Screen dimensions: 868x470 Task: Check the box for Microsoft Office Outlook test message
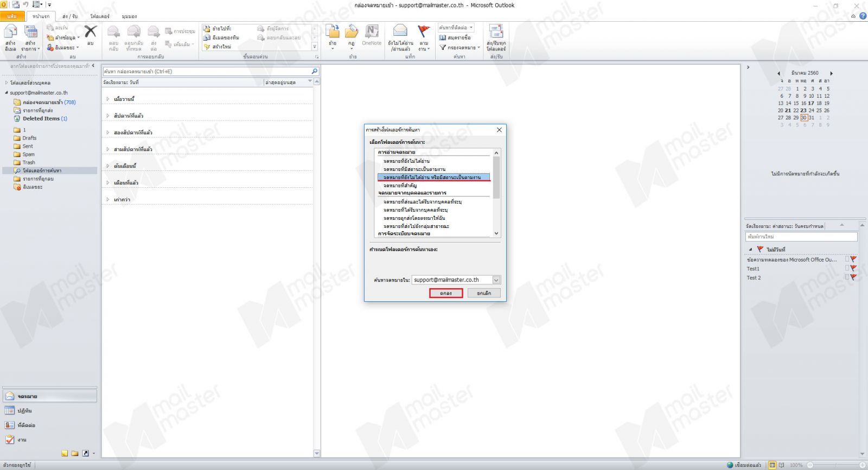[x=847, y=259]
